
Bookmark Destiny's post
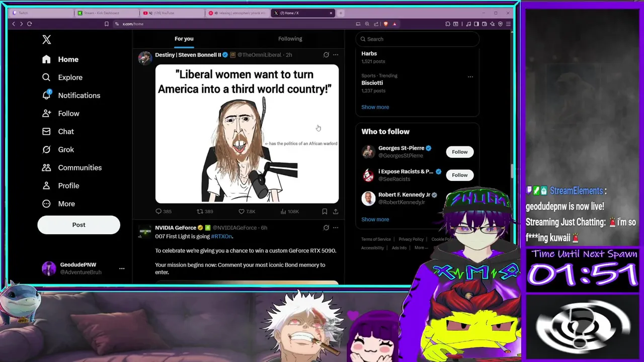tap(325, 212)
